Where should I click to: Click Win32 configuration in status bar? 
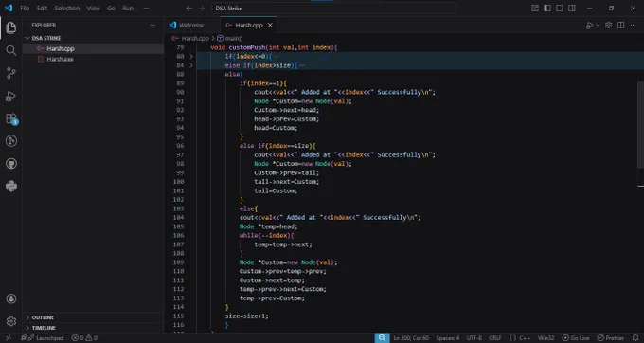coord(546,338)
